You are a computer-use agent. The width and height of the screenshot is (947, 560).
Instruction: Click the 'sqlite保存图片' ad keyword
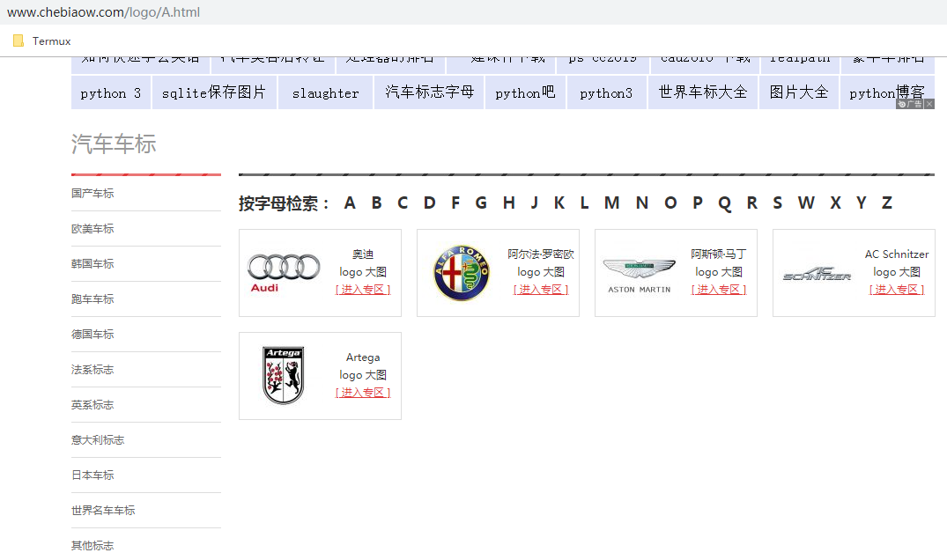[x=214, y=92]
